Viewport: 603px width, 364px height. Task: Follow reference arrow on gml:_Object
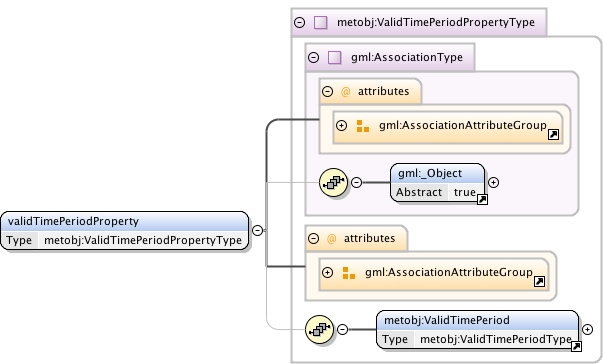482,199
